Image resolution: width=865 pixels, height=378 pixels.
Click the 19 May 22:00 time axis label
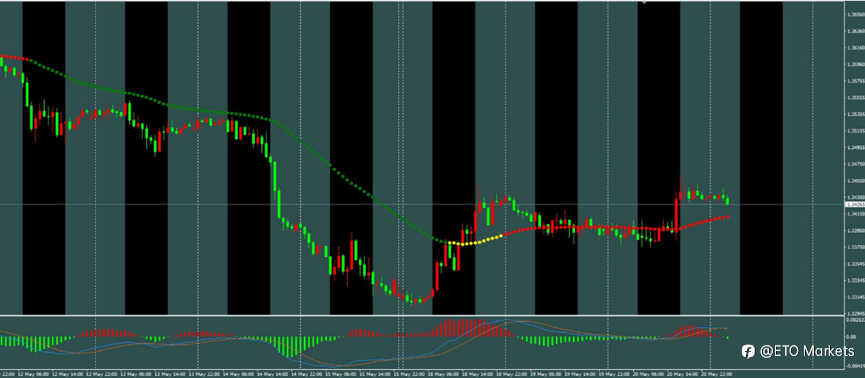pos(615,374)
